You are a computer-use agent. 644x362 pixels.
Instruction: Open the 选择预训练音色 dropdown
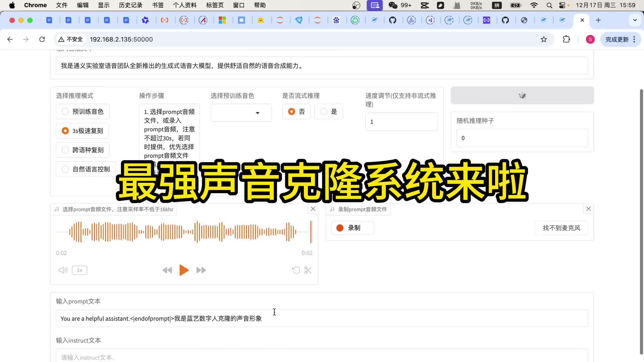[x=240, y=113]
